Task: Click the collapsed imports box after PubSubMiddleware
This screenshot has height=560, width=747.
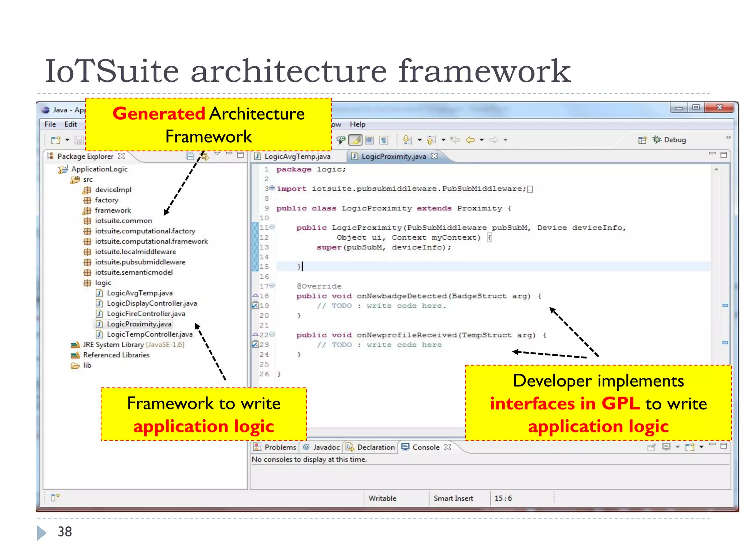Action: point(530,189)
